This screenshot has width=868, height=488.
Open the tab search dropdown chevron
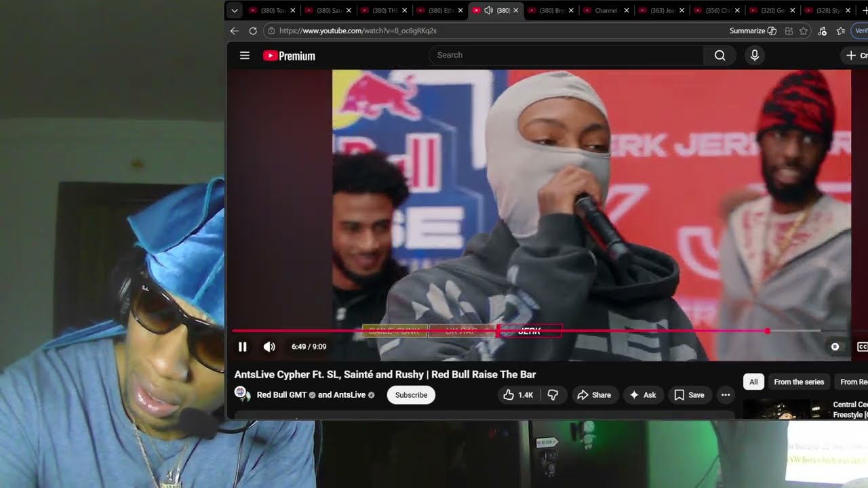(234, 10)
